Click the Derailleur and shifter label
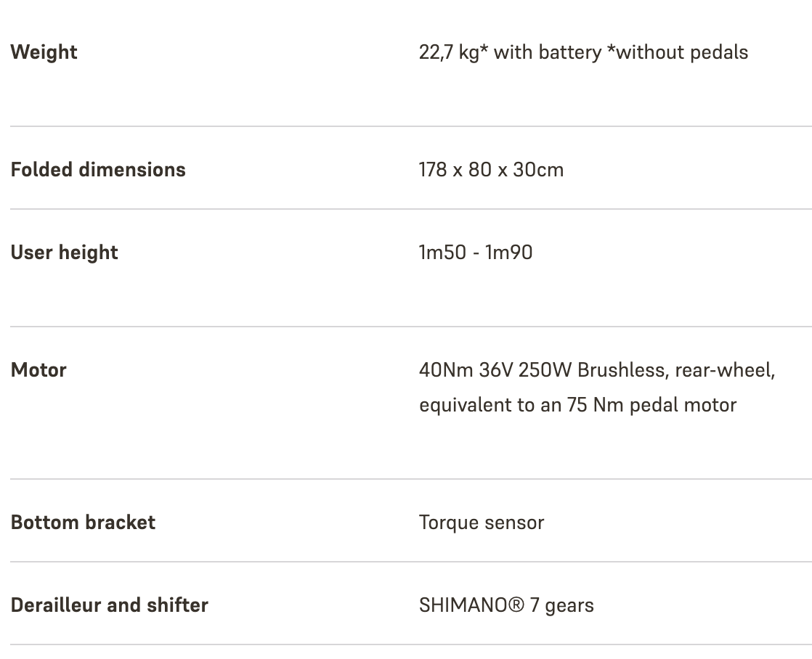This screenshot has height=659, width=812. [110, 605]
